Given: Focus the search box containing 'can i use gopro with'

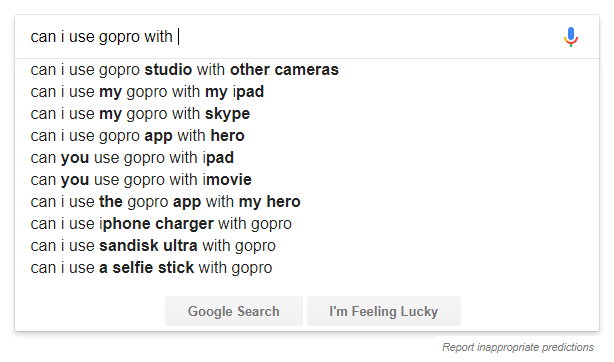Looking at the screenshot, I should pyautogui.click(x=290, y=37).
